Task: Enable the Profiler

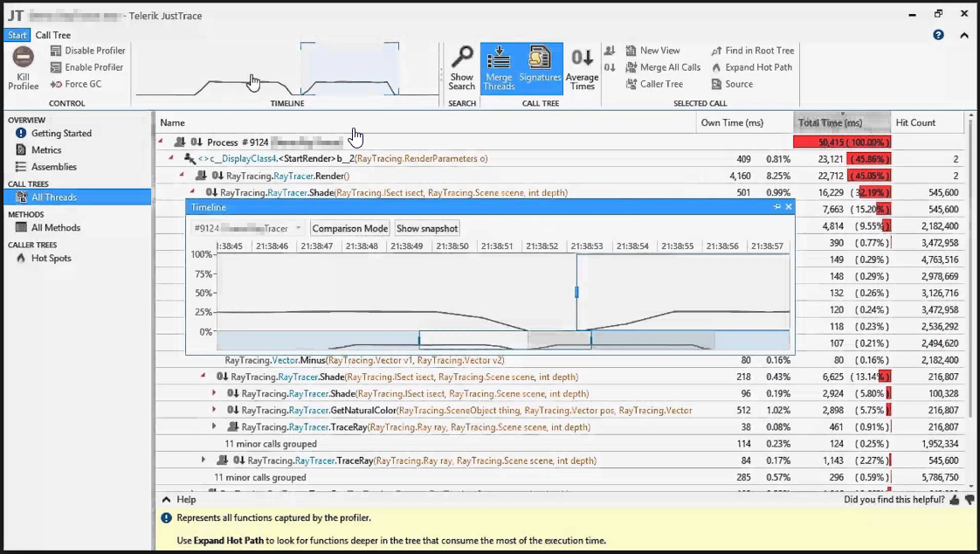Action: coord(86,67)
